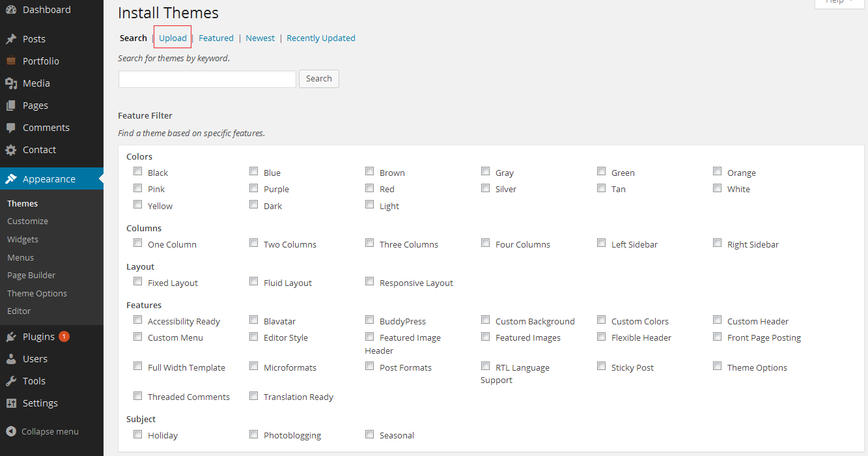Open the Recently Updated themes link
868x456 pixels.
click(321, 38)
